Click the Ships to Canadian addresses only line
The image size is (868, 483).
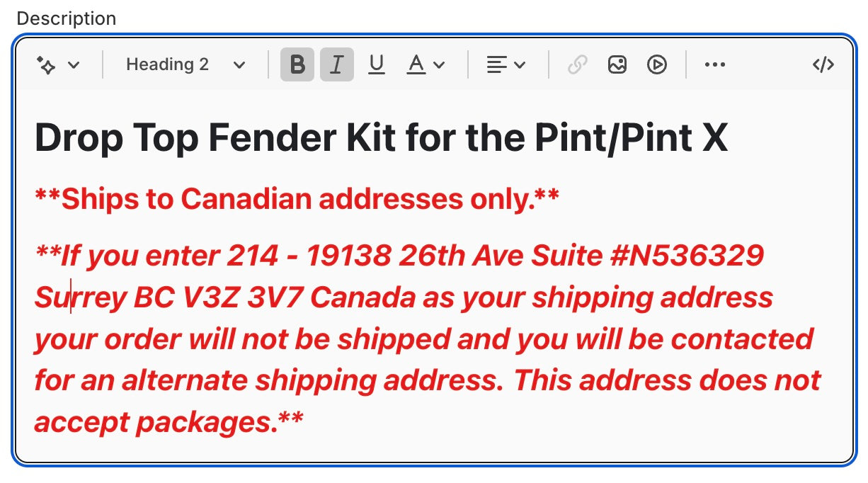(x=297, y=200)
